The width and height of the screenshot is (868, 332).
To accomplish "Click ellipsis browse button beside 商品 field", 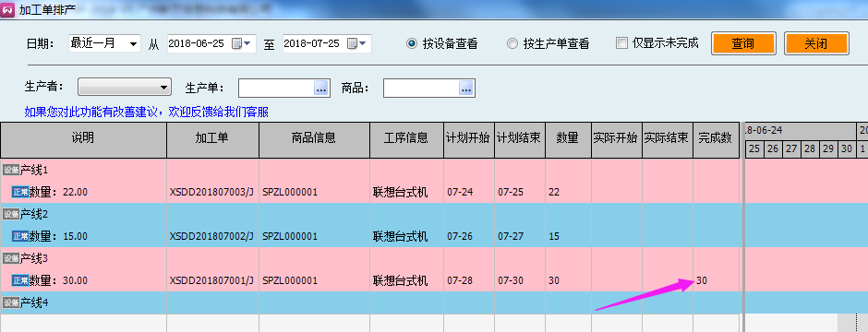I will (x=466, y=88).
